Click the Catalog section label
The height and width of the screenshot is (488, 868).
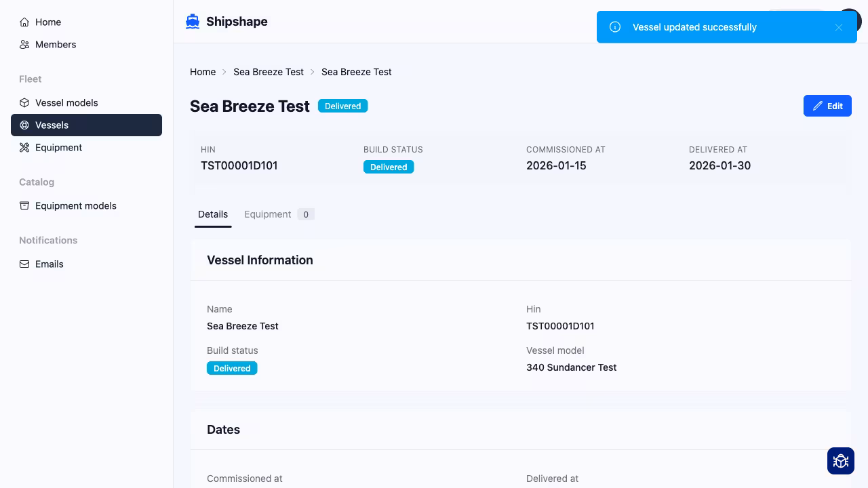(37, 182)
